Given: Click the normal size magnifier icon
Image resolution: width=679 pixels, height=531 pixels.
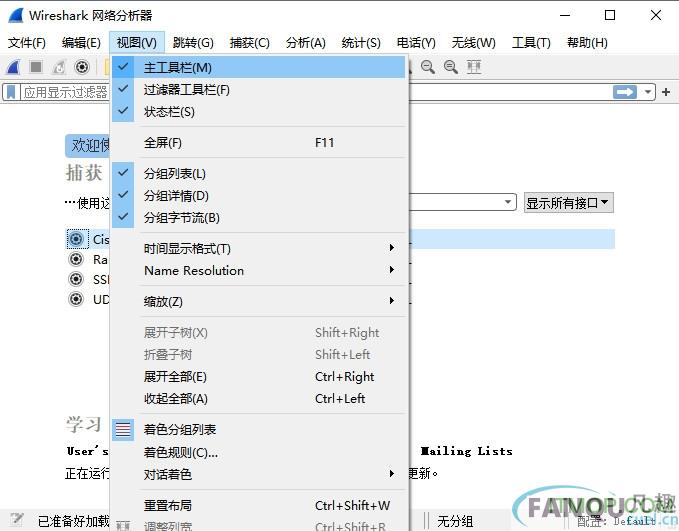Looking at the screenshot, I should tap(451, 67).
